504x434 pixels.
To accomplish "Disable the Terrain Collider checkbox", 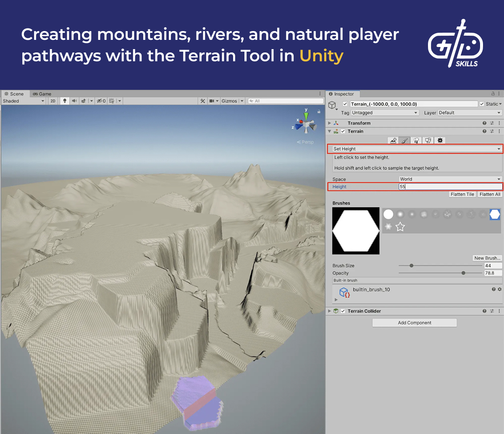I will point(343,311).
